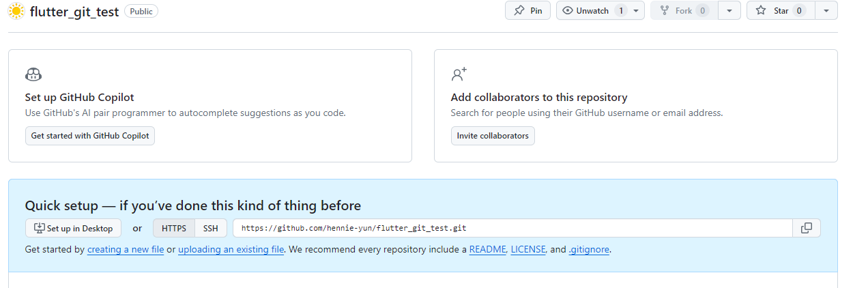This screenshot has width=868, height=288.
Task: Click the repository clone URL field
Action: (x=512, y=228)
